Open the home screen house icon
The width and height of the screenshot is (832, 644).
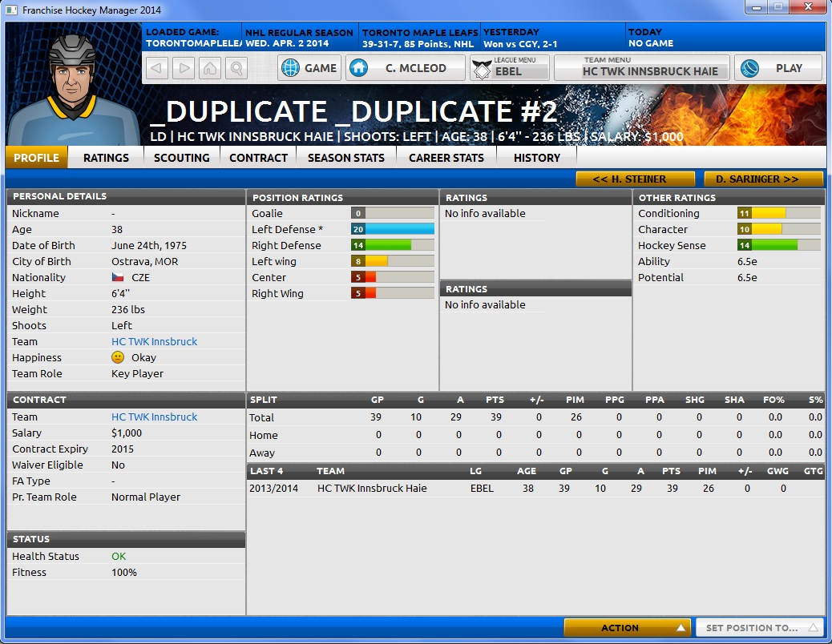(x=210, y=68)
